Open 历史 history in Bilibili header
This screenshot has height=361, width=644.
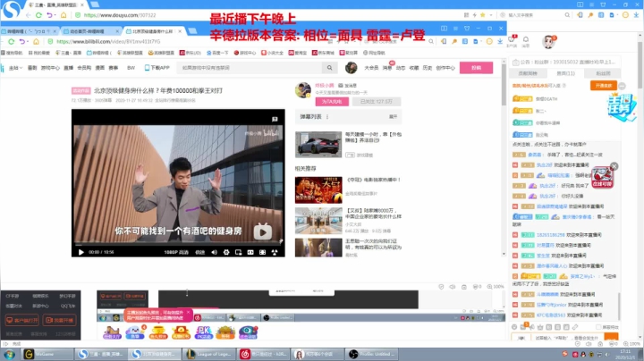(428, 68)
